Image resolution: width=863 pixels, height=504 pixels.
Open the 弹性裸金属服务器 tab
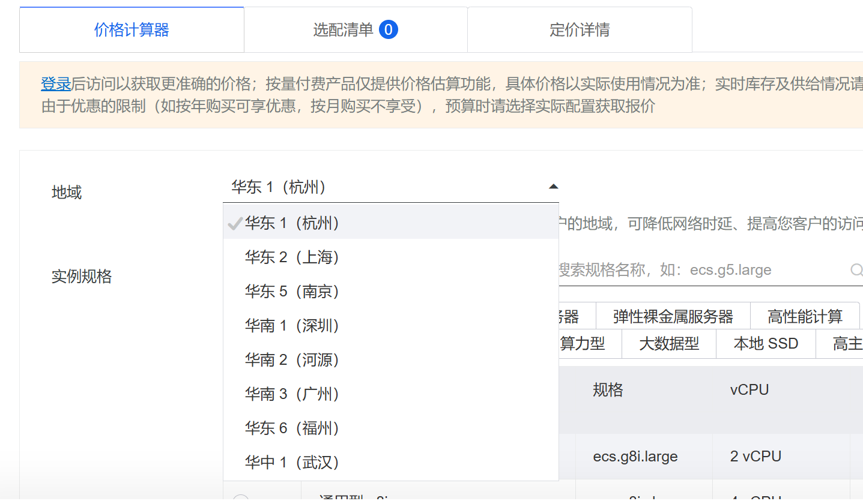[673, 316]
